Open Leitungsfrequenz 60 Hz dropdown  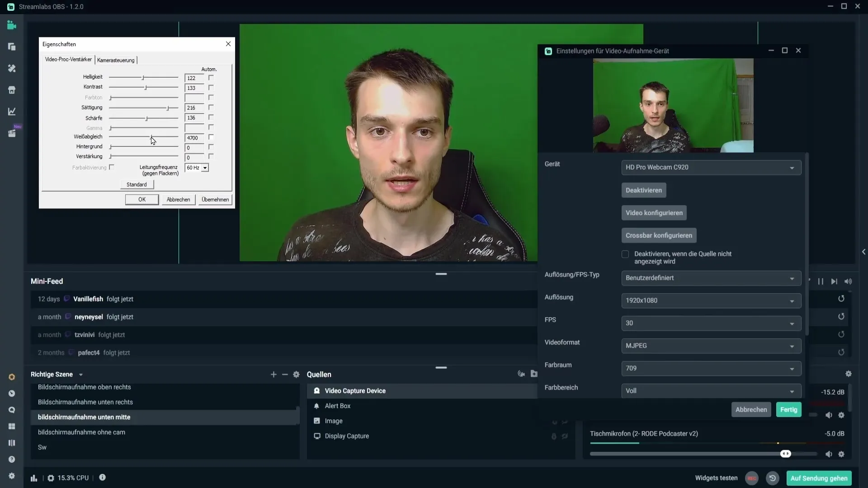pos(197,168)
